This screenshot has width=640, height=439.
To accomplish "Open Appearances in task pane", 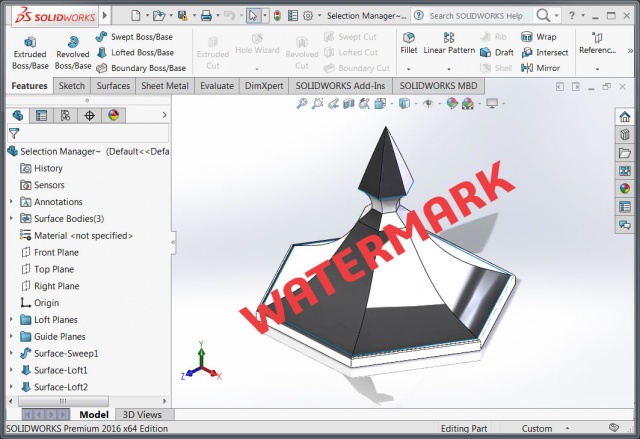I will click(x=624, y=188).
